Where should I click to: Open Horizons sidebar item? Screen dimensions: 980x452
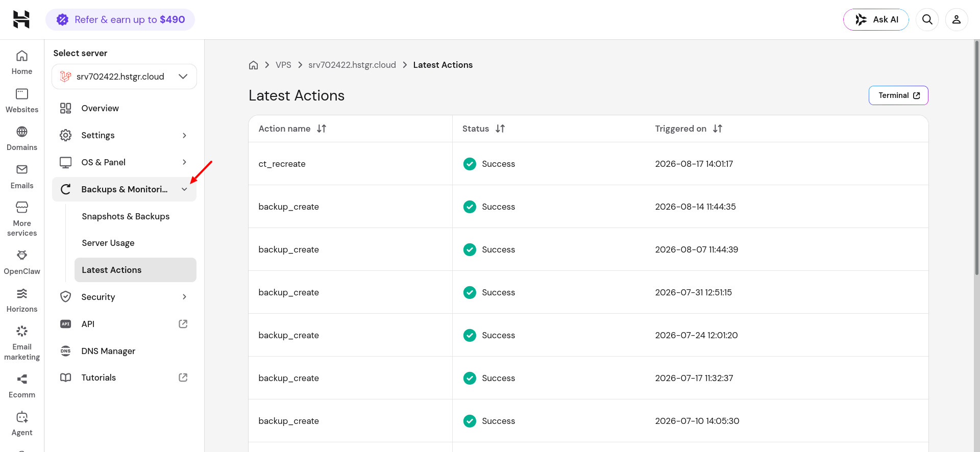pyautogui.click(x=22, y=300)
